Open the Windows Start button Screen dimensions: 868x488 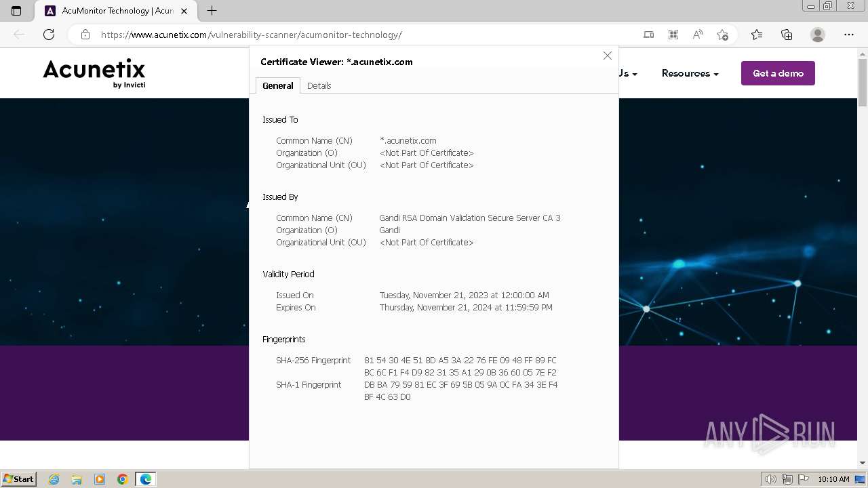point(19,479)
